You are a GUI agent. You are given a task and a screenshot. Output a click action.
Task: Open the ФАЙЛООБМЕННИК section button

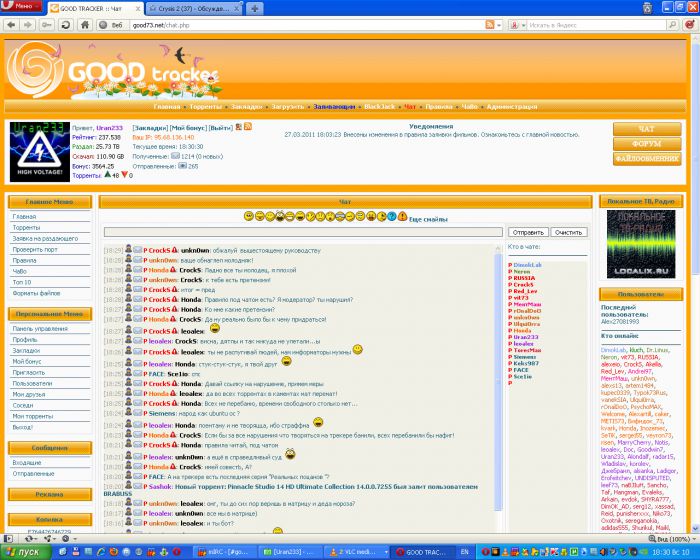(647, 158)
